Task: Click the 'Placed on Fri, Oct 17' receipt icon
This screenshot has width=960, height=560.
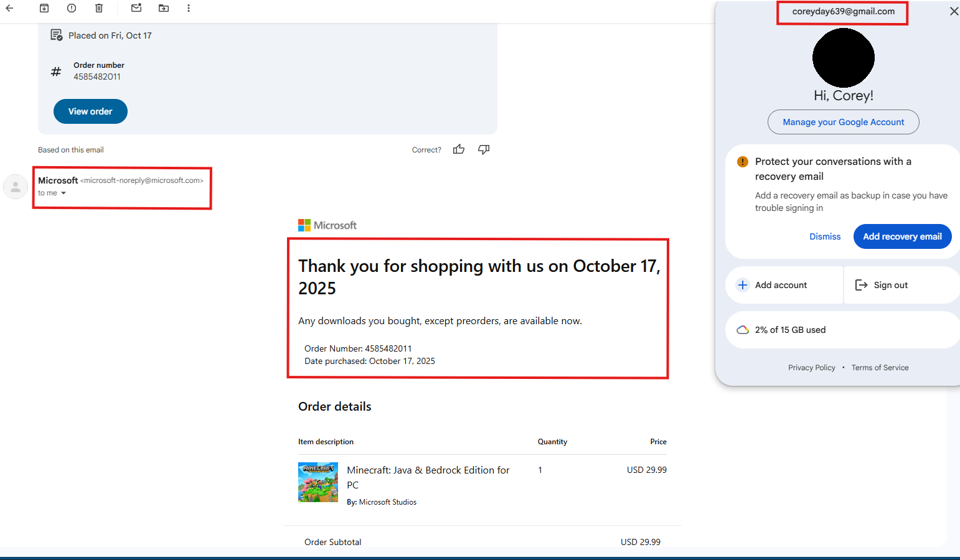Action: click(56, 35)
